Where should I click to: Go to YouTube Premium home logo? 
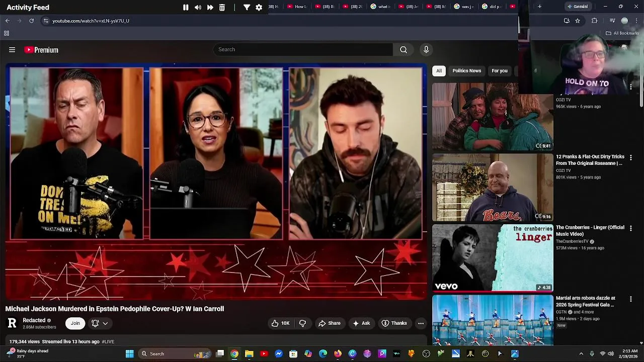pos(41,50)
